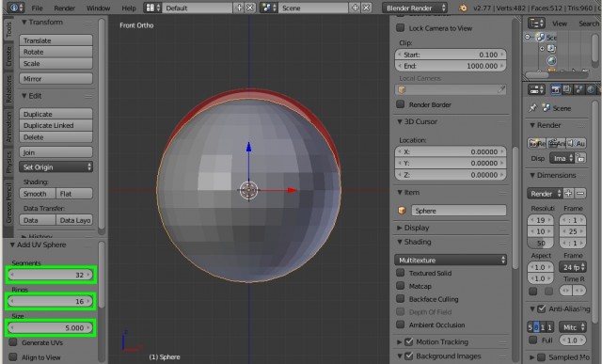Click the Rotate button

pyautogui.click(x=56, y=52)
